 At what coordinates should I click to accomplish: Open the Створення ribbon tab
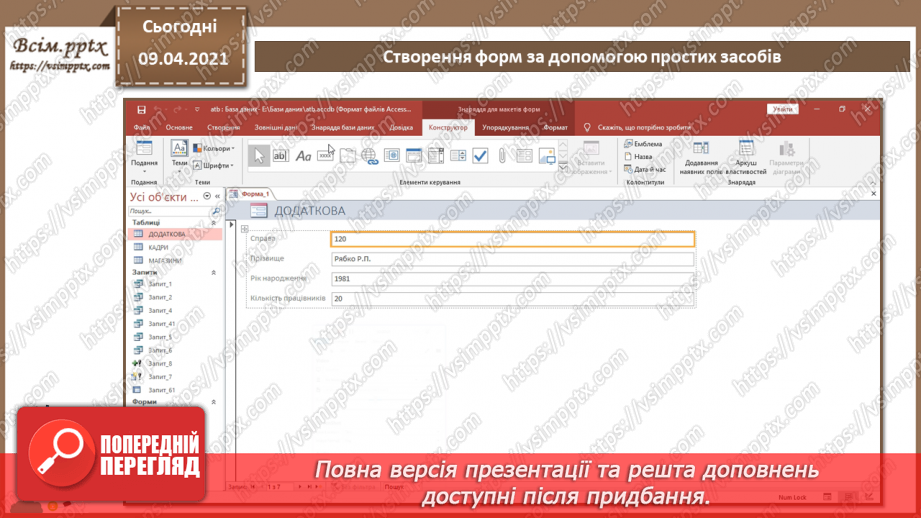223,128
